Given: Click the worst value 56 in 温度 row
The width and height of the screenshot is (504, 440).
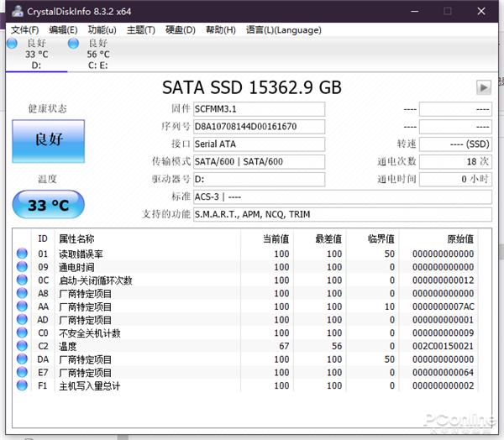Looking at the screenshot, I should click(x=337, y=346).
